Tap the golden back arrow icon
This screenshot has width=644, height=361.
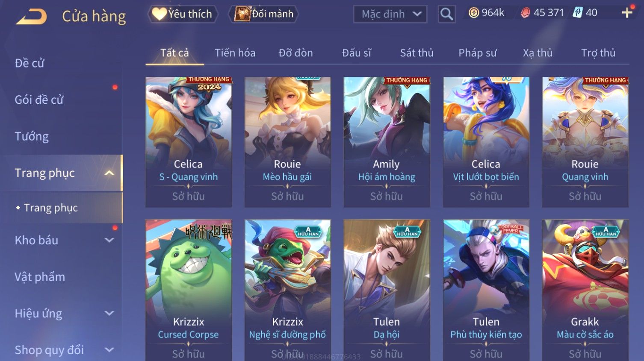(31, 17)
